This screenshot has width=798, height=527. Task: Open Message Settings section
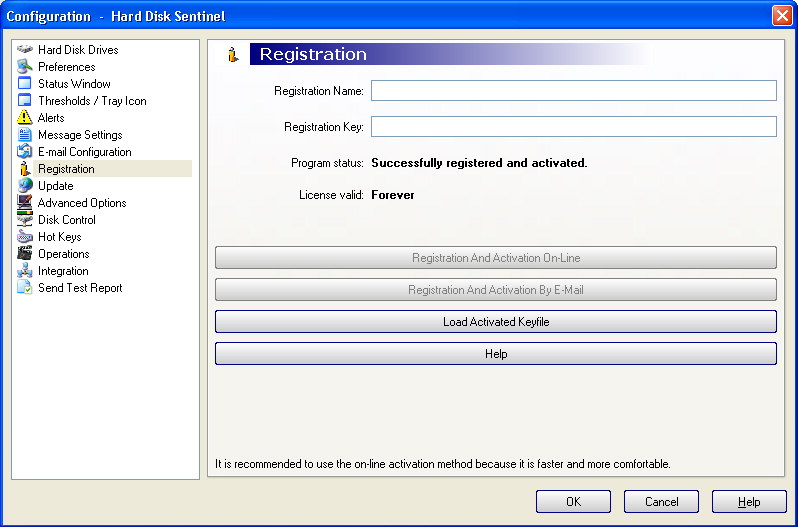tap(80, 135)
